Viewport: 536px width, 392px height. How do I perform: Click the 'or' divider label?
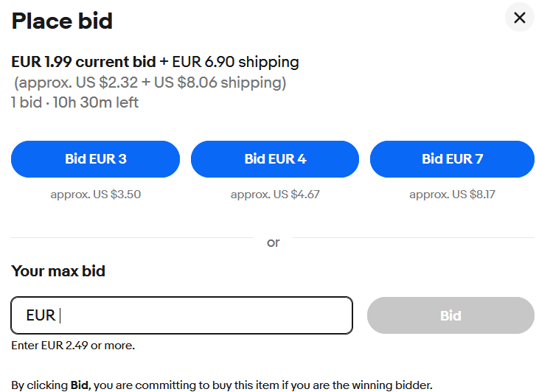click(x=273, y=242)
